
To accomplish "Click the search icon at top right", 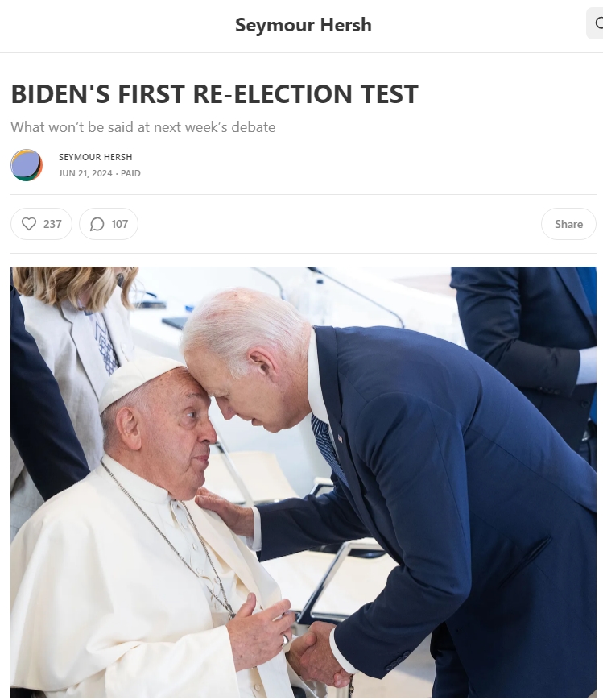I will click(598, 23).
